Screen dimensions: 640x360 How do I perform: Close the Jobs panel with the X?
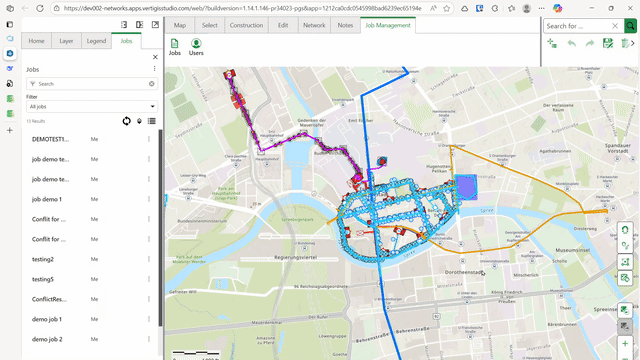pos(155,57)
